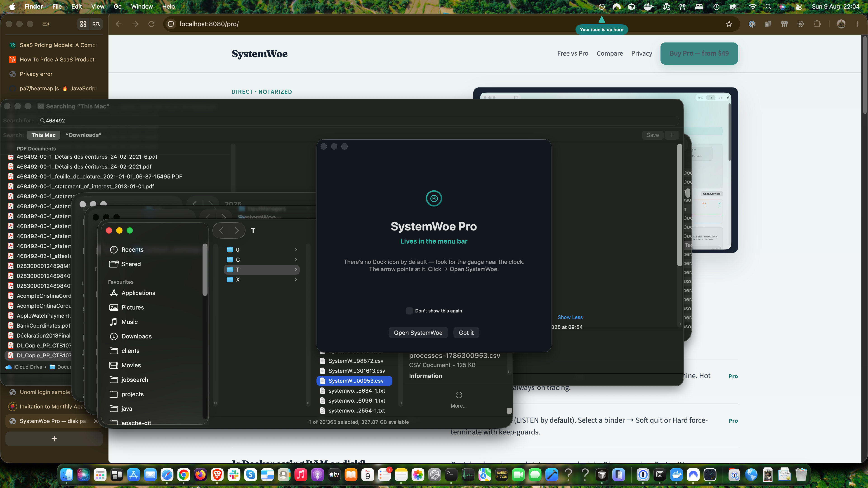Viewport: 868px width, 488px height.
Task: Open Downloads in front Finder sidebar
Action: pos(137,336)
